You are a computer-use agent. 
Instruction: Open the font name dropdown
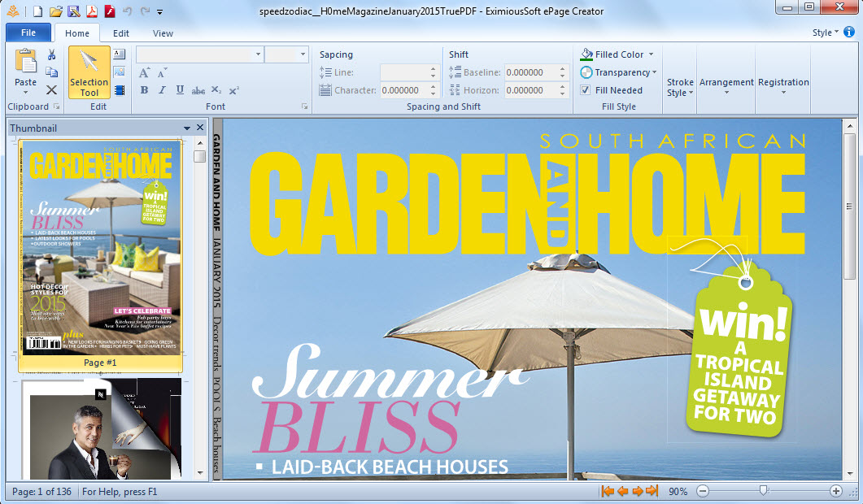tap(258, 54)
